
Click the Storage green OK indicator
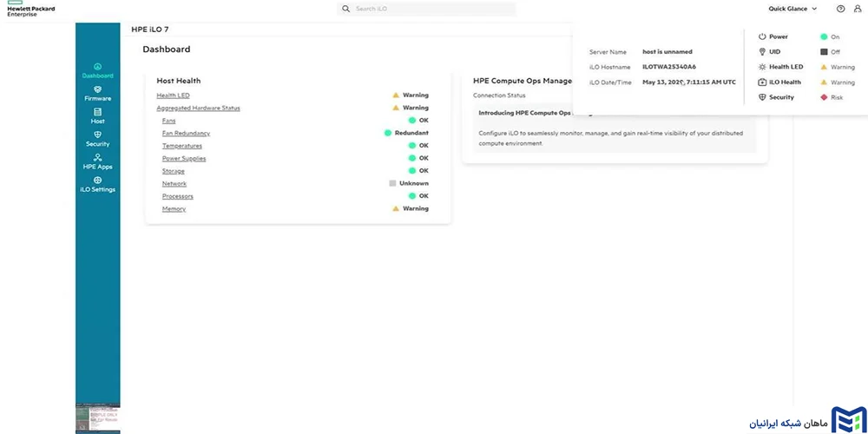click(x=411, y=171)
